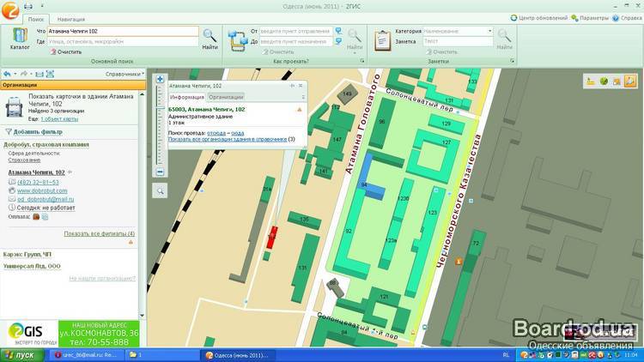Click the rolodex cards icon in results panel

14,106
